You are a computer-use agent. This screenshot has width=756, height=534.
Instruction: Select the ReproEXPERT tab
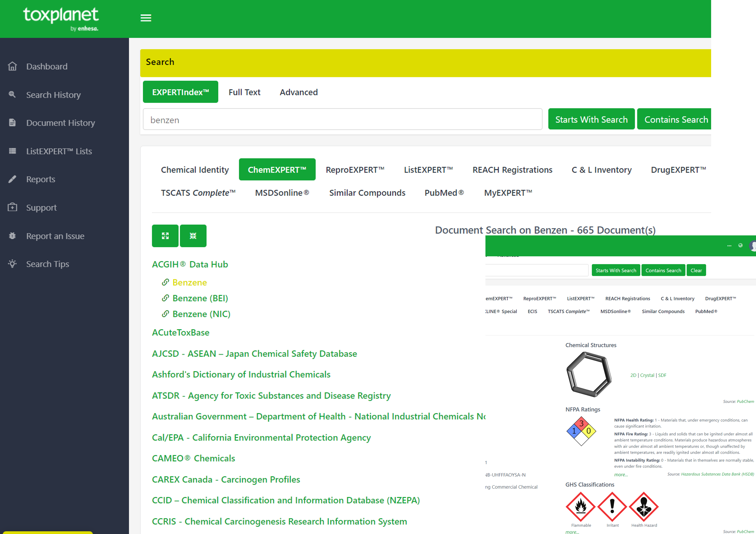tap(355, 170)
